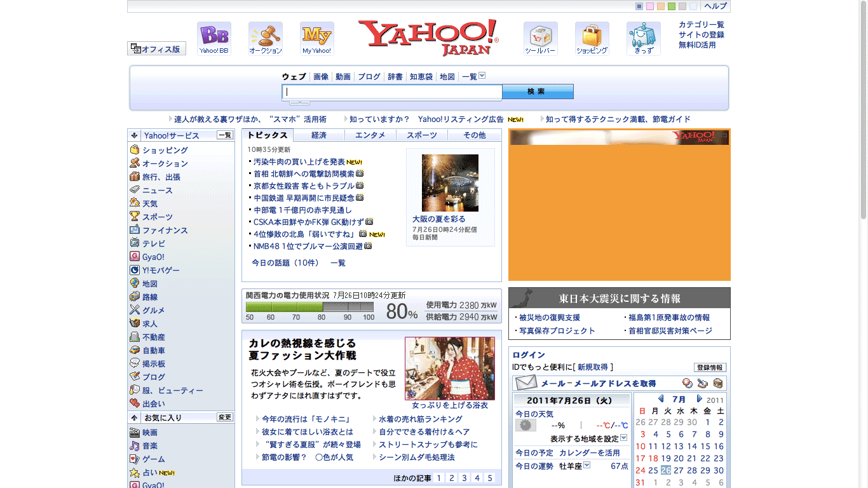Open the ツールバー icon
The image size is (868, 488).
pos(541,38)
